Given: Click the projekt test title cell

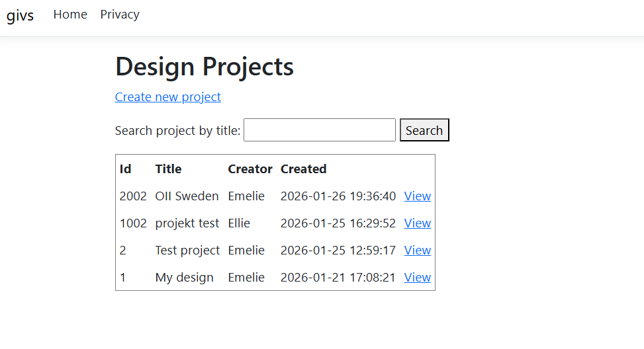Looking at the screenshot, I should [x=187, y=223].
